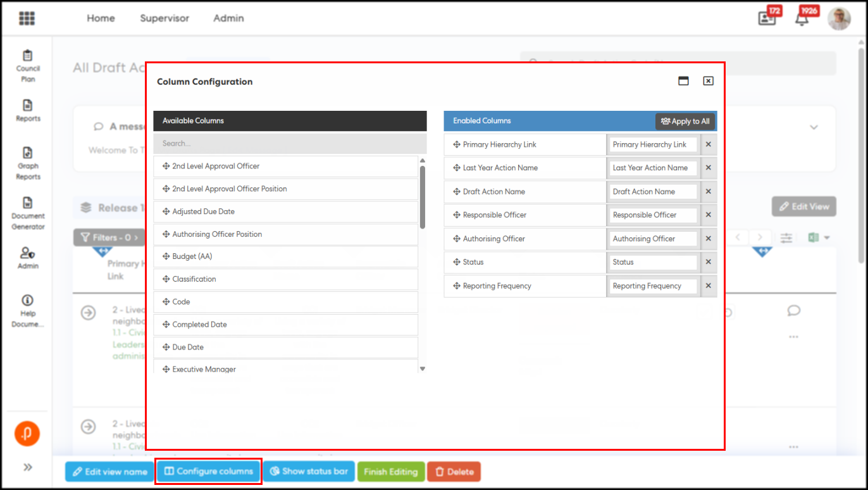Image resolution: width=868 pixels, height=490 pixels.
Task: Open Council Plan from sidebar
Action: click(28, 66)
